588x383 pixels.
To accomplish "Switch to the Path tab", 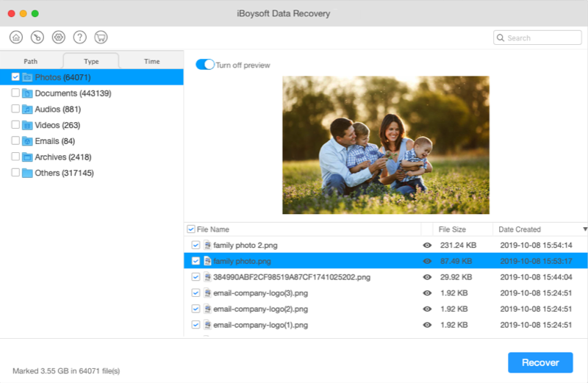I will pos(31,62).
